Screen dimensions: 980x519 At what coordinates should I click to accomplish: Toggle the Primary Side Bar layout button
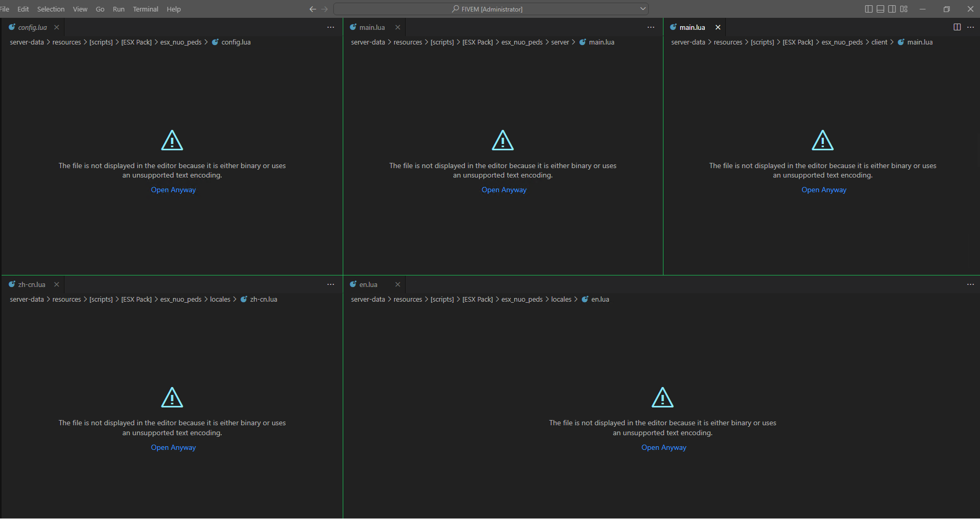click(868, 9)
